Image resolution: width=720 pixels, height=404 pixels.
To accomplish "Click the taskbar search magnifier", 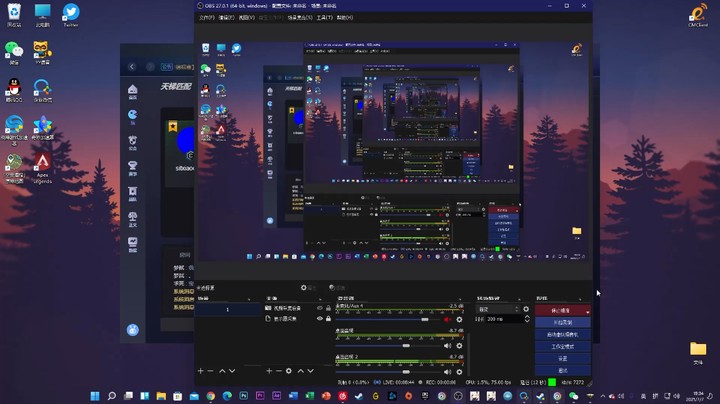I will click(x=112, y=396).
